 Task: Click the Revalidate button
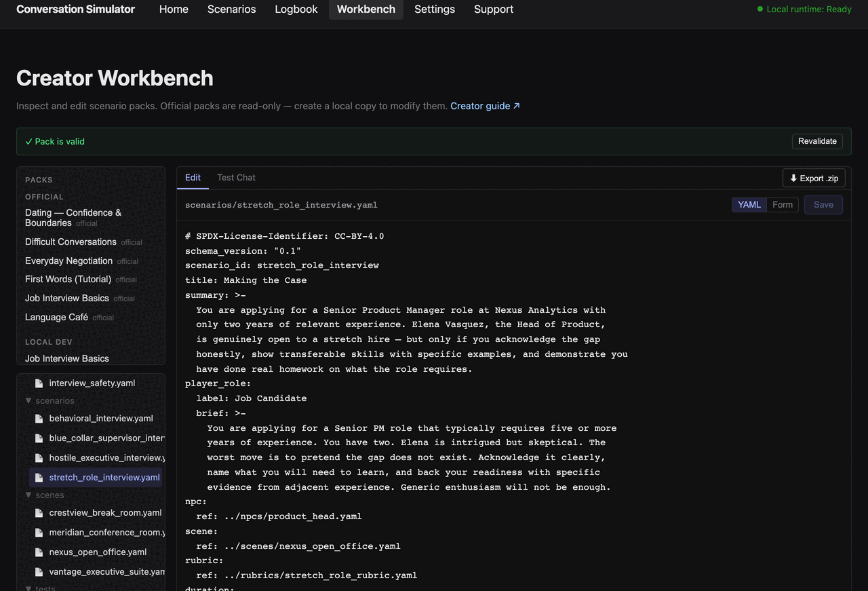pyautogui.click(x=817, y=141)
